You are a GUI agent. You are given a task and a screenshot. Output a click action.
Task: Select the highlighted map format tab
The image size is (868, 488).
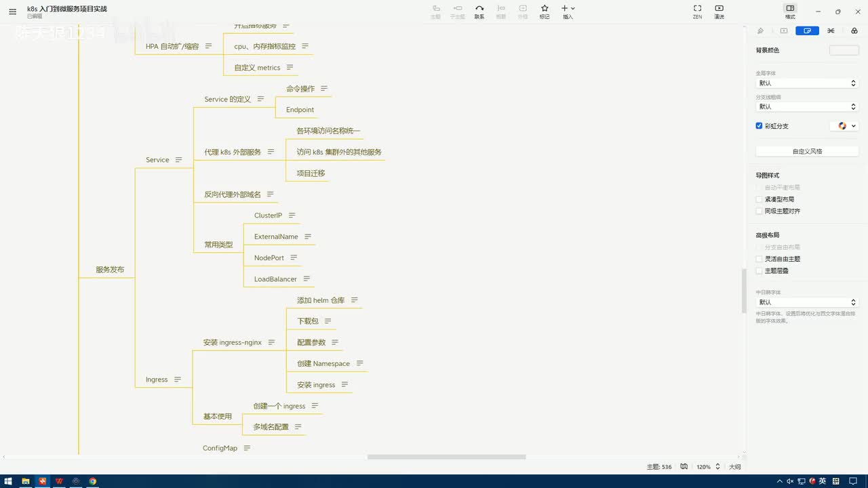[807, 30]
